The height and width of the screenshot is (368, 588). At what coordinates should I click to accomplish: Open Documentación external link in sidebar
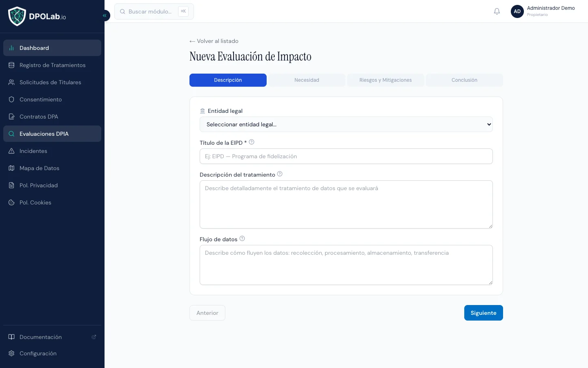(x=52, y=337)
